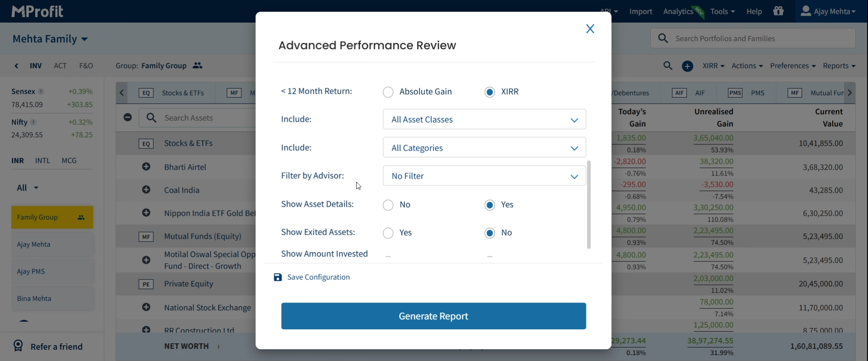
Task: Expand the Bharti Airtel row
Action: click(146, 167)
